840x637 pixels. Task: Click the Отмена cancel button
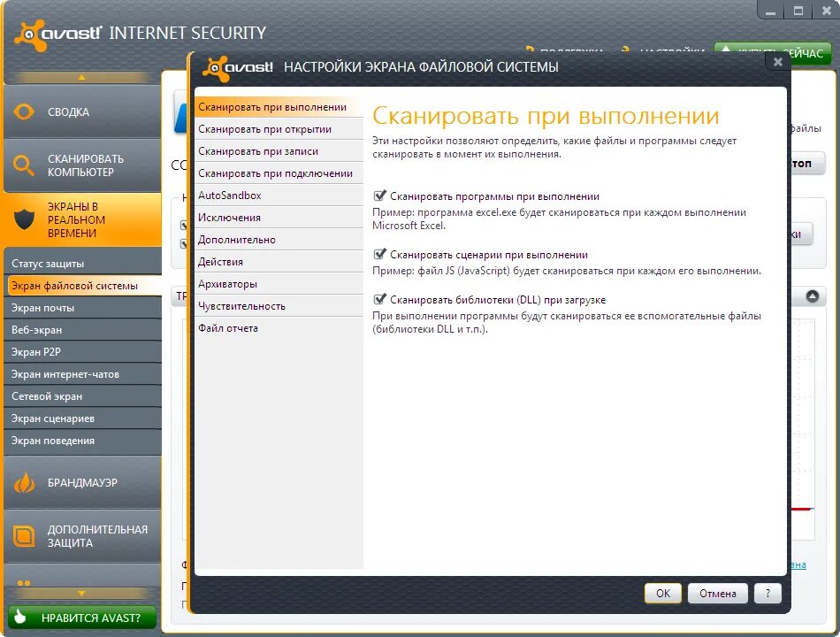[717, 594]
